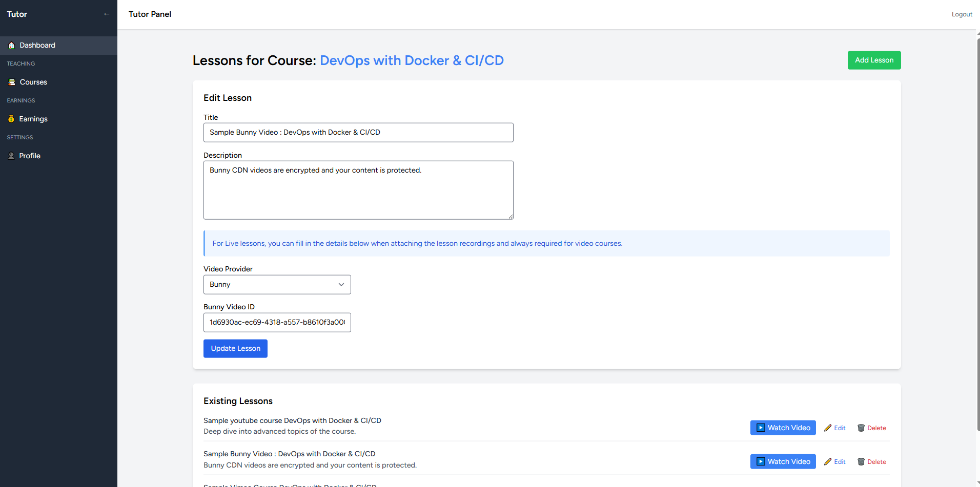The height and width of the screenshot is (487, 980).
Task: Click the Profile person icon
Action: pyautogui.click(x=11, y=156)
